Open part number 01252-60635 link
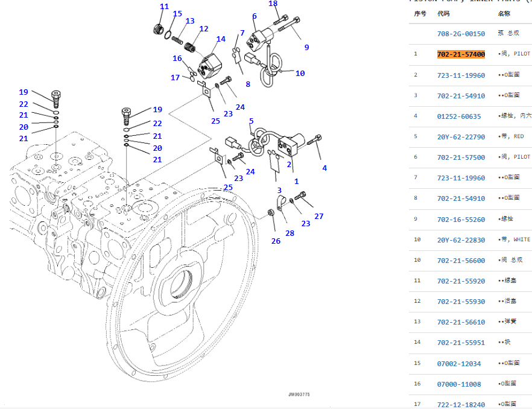 458,116
